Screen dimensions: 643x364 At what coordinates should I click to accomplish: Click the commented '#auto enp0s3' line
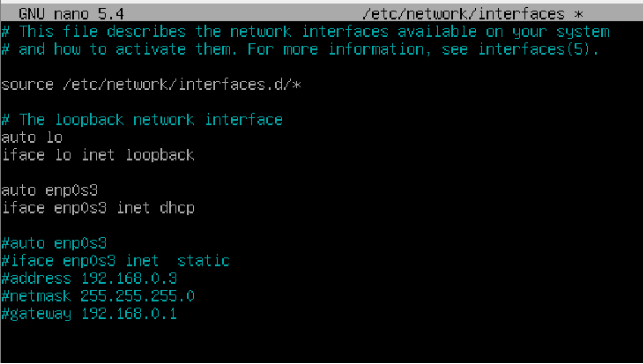tap(54, 243)
